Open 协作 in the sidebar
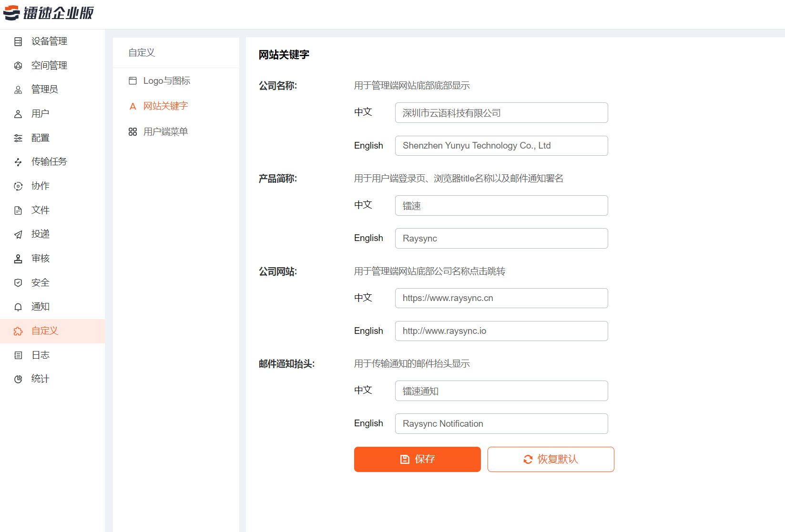 52,186
